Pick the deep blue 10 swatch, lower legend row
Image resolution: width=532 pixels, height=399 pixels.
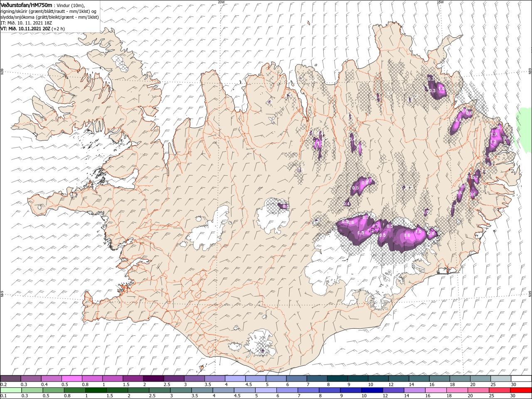coord(372,390)
